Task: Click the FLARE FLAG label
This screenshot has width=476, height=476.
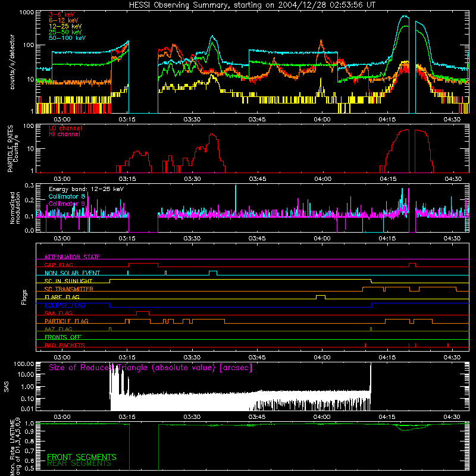Action: [62, 297]
